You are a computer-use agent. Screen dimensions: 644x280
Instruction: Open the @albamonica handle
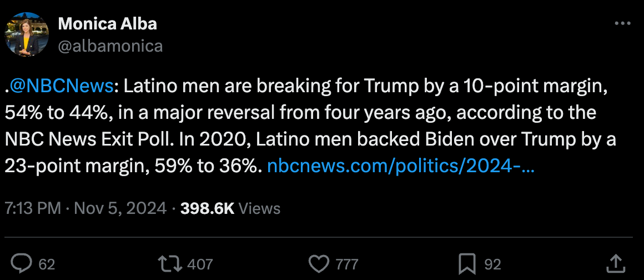pos(110,46)
